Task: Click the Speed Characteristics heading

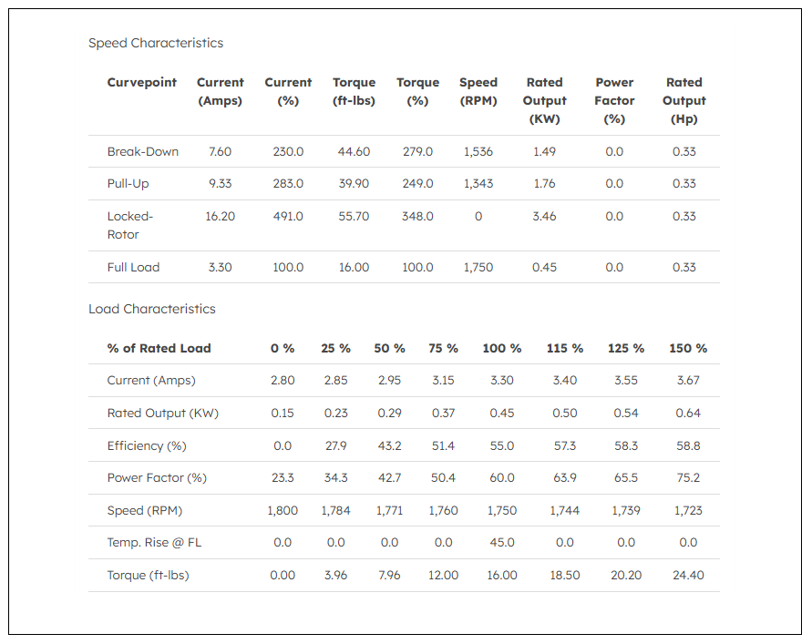Action: [x=155, y=43]
